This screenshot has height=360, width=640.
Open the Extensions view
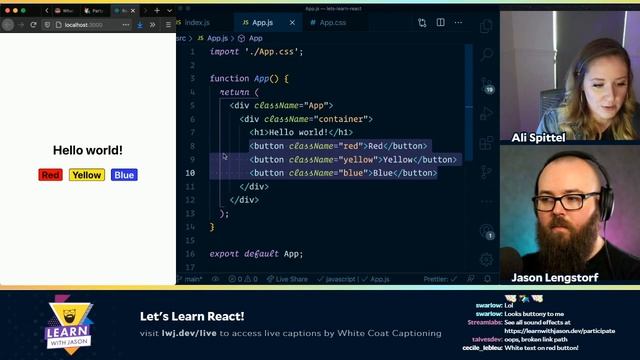[486, 143]
